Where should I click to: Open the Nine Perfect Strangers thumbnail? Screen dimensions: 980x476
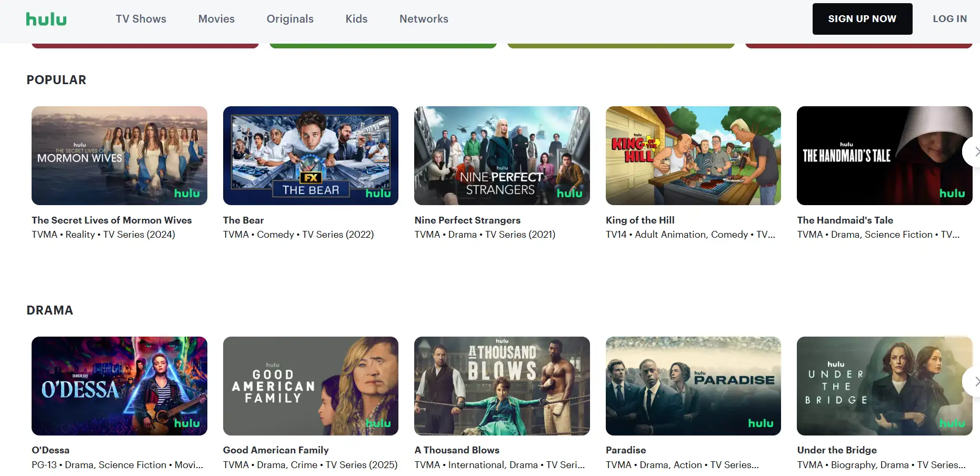[502, 156]
